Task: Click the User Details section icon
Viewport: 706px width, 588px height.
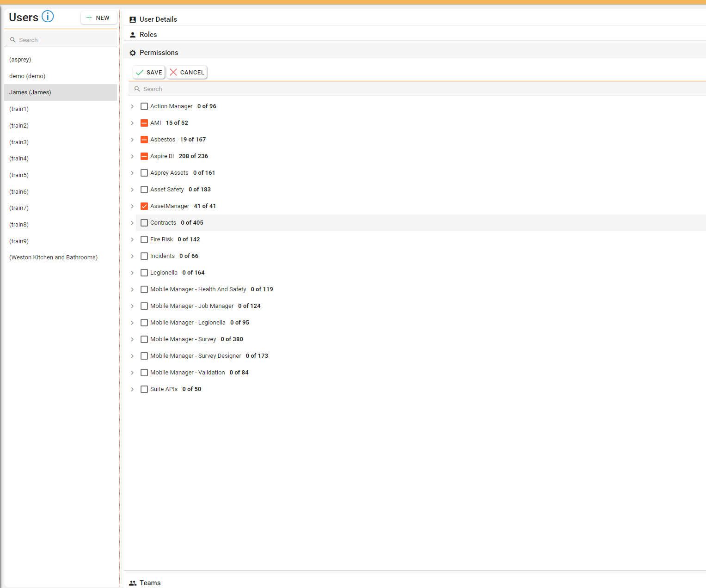Action: [x=133, y=19]
